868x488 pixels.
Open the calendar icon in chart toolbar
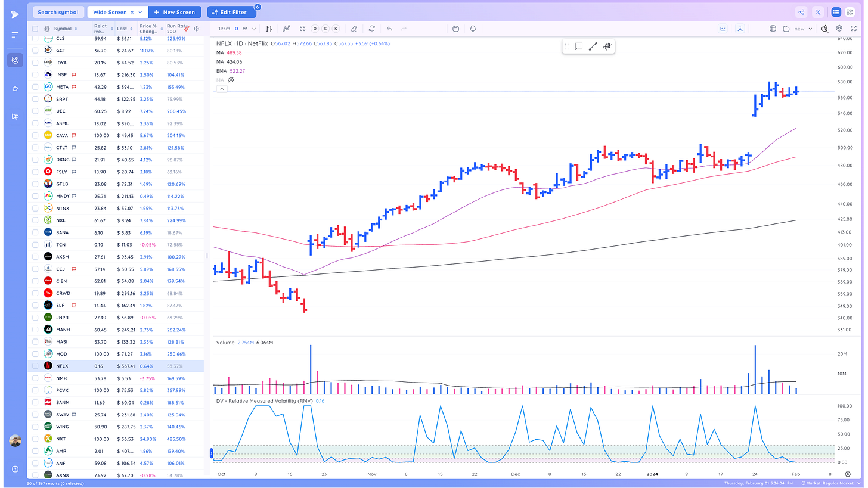coord(455,29)
